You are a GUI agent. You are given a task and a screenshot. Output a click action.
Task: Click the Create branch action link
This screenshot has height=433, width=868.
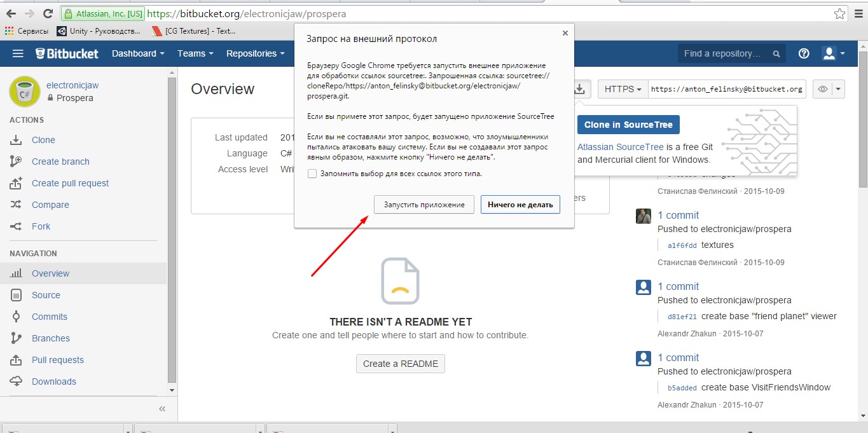[x=60, y=162]
